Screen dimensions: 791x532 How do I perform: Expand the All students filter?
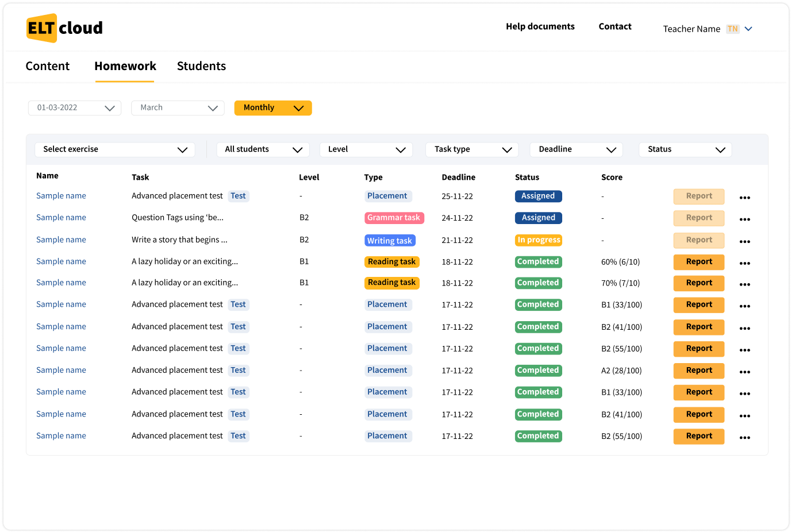point(263,149)
